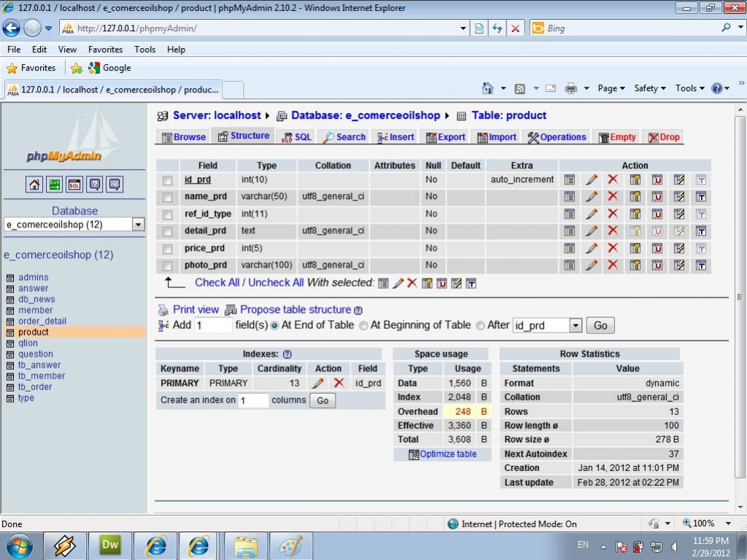Expand the After field dropdown with id_prd

[x=576, y=325]
